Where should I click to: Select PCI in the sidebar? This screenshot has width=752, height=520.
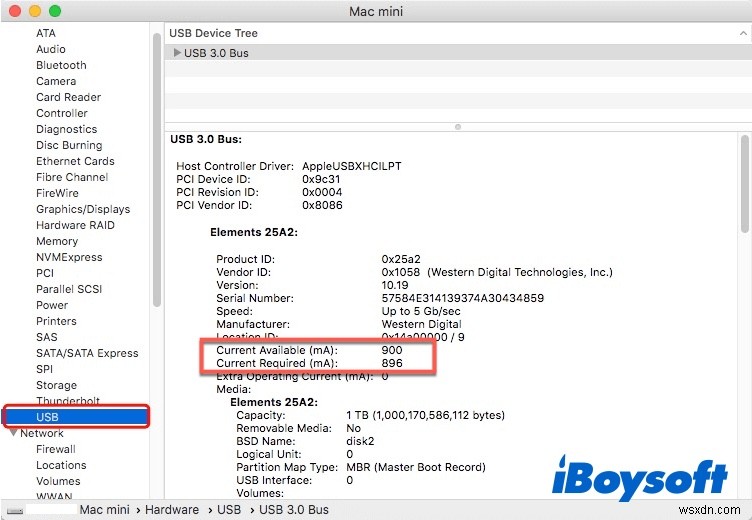coord(45,273)
